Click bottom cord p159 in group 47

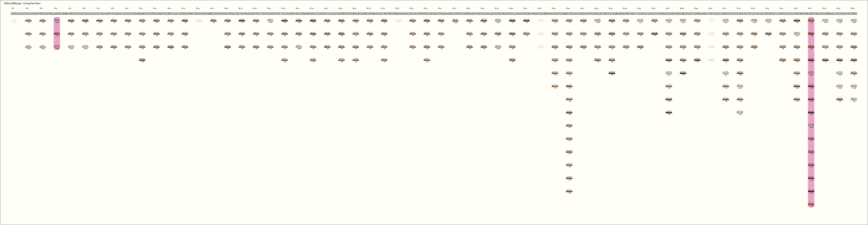pyautogui.click(x=669, y=113)
